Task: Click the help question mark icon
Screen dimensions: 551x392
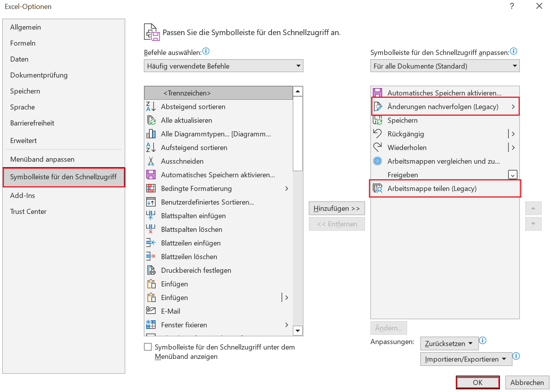Action: [x=512, y=6]
